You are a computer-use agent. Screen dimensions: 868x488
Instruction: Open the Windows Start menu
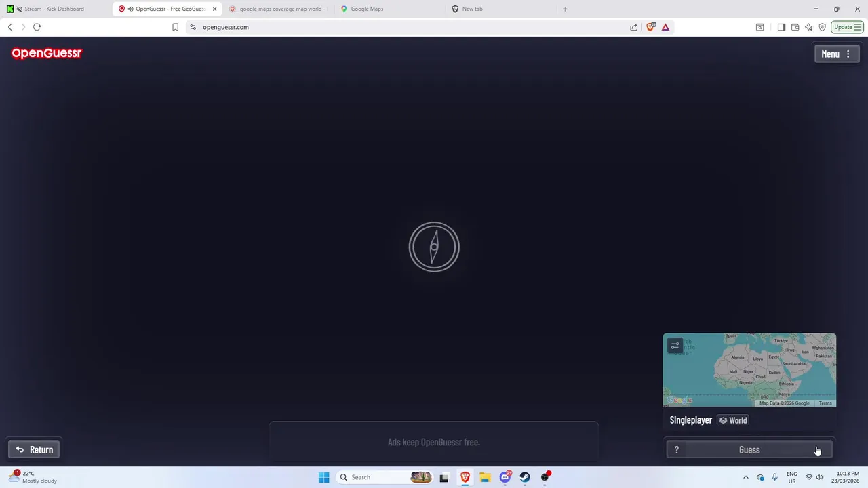click(x=323, y=477)
